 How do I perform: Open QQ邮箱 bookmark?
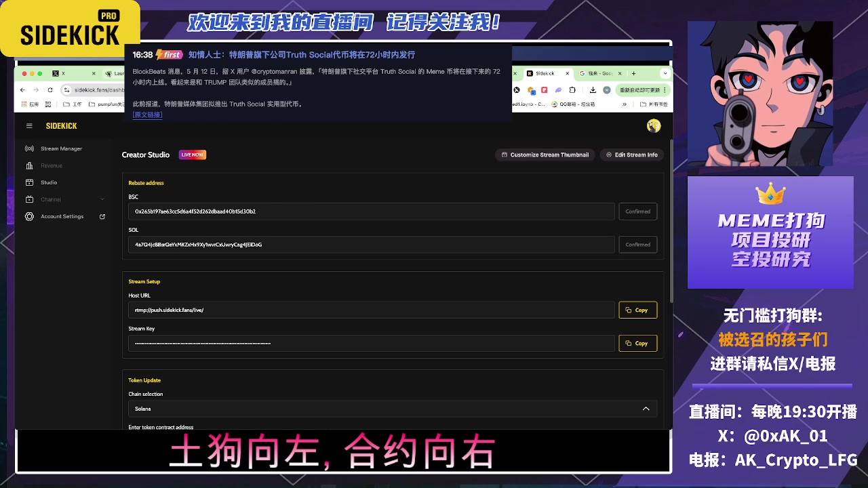[573, 104]
